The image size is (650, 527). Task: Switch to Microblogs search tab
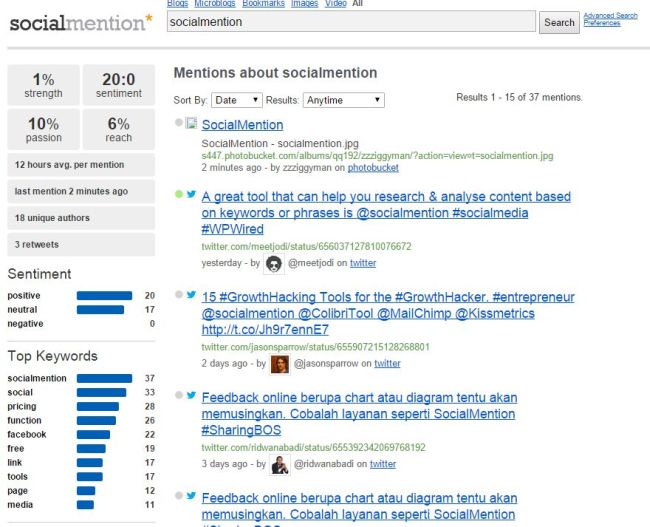[215, 3]
